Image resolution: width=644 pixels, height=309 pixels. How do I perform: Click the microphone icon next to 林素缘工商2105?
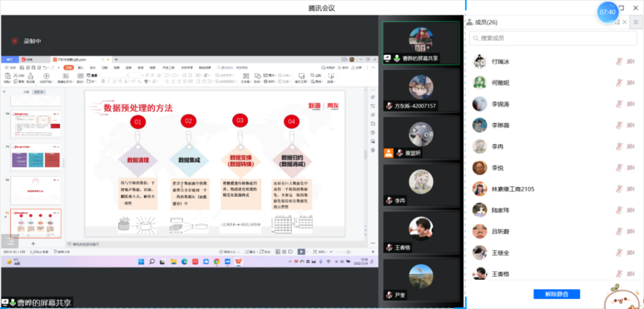[620, 189]
